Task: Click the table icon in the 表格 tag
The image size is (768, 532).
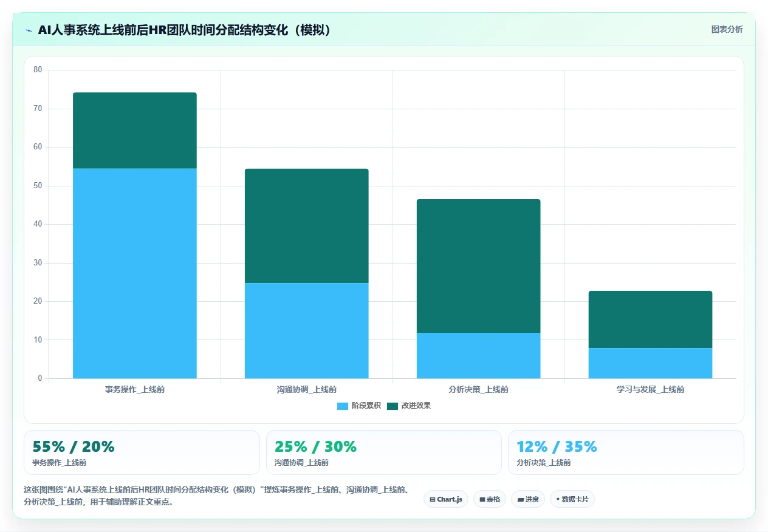Action: tap(482, 499)
